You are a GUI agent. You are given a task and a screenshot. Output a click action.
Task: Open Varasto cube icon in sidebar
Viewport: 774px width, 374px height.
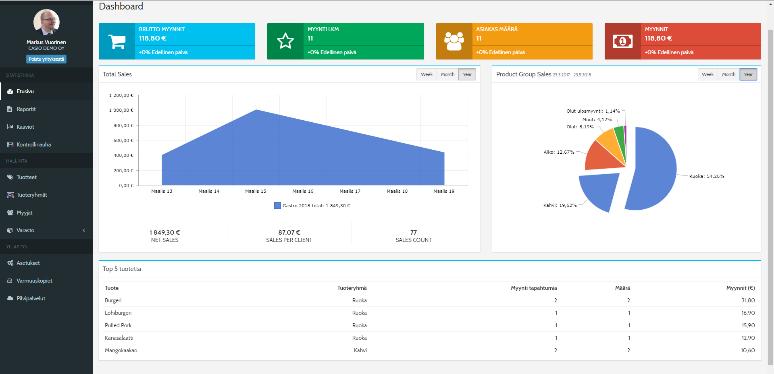click(x=9, y=230)
